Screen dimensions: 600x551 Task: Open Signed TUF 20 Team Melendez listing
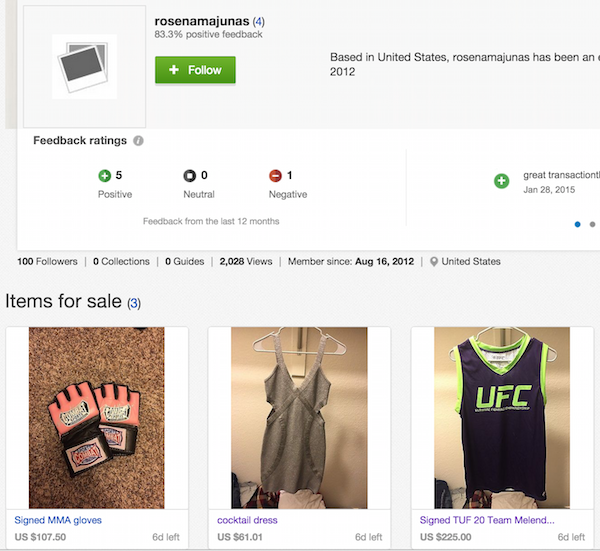point(486,520)
